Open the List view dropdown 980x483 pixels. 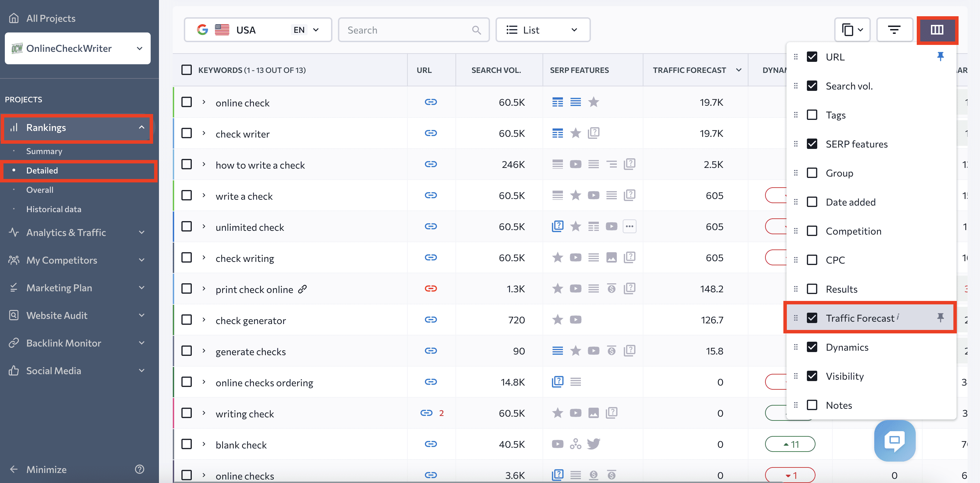coord(541,29)
